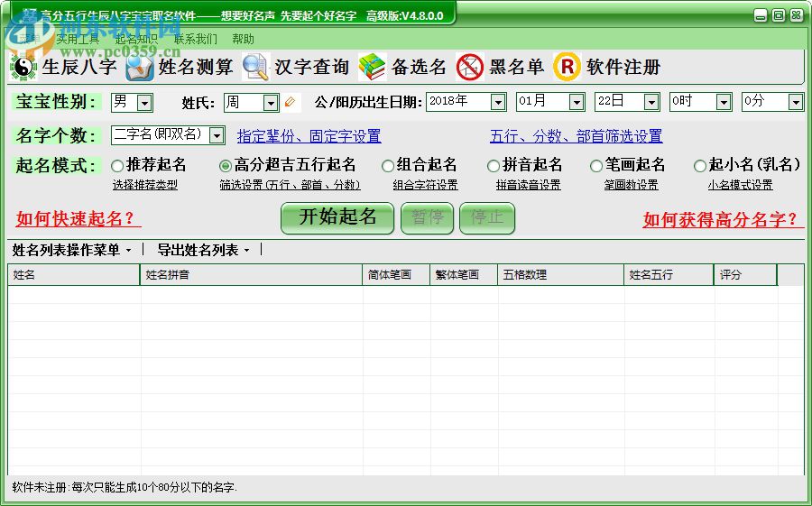The image size is (812, 506).
Task: Open the 帮助 menu
Action: point(243,40)
